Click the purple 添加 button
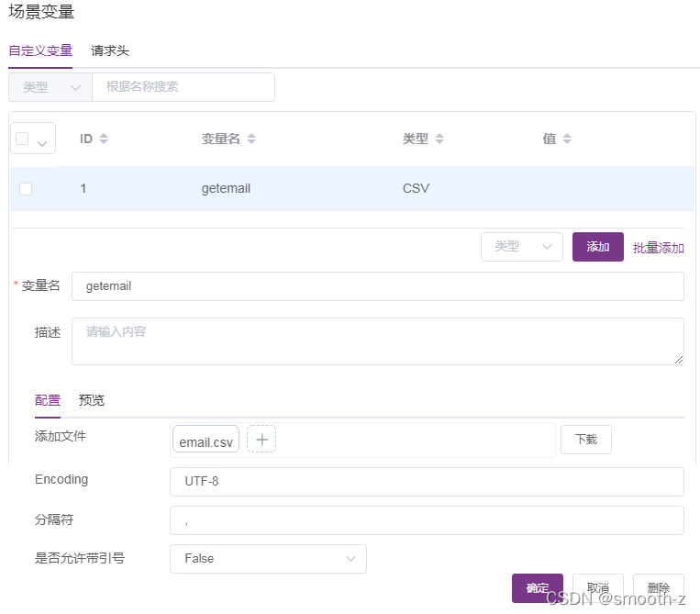The width and height of the screenshot is (700, 614). click(x=598, y=247)
